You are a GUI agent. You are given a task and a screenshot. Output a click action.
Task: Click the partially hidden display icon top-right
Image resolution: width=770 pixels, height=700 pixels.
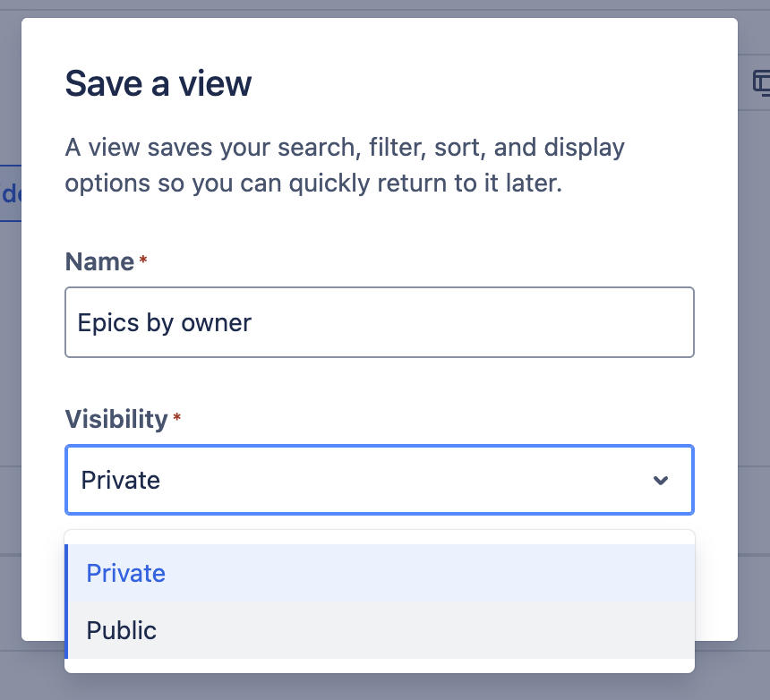tap(761, 83)
